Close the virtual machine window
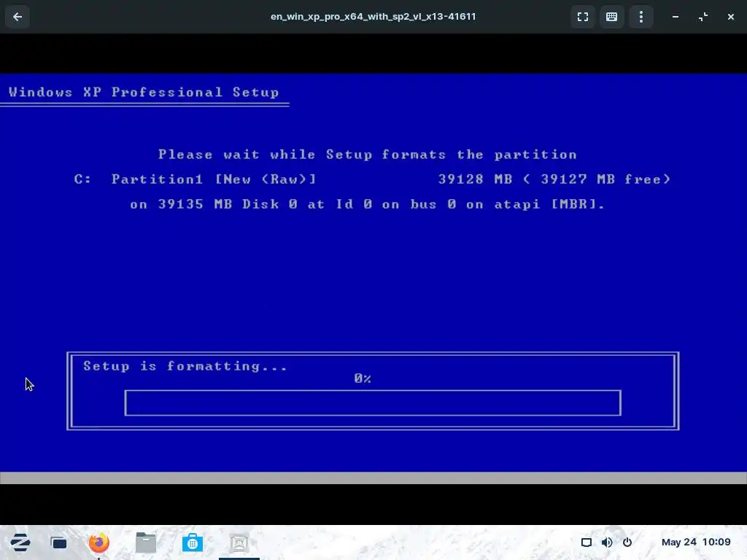This screenshot has width=747, height=560. [731, 17]
